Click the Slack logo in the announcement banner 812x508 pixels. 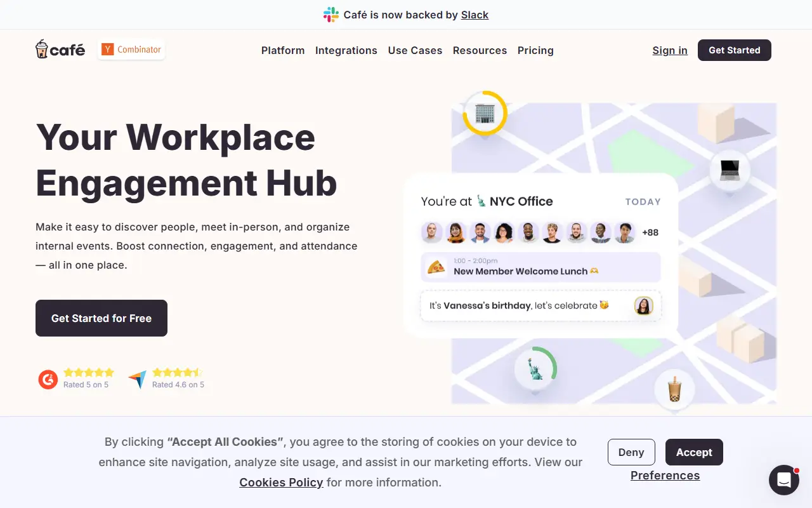click(x=331, y=15)
